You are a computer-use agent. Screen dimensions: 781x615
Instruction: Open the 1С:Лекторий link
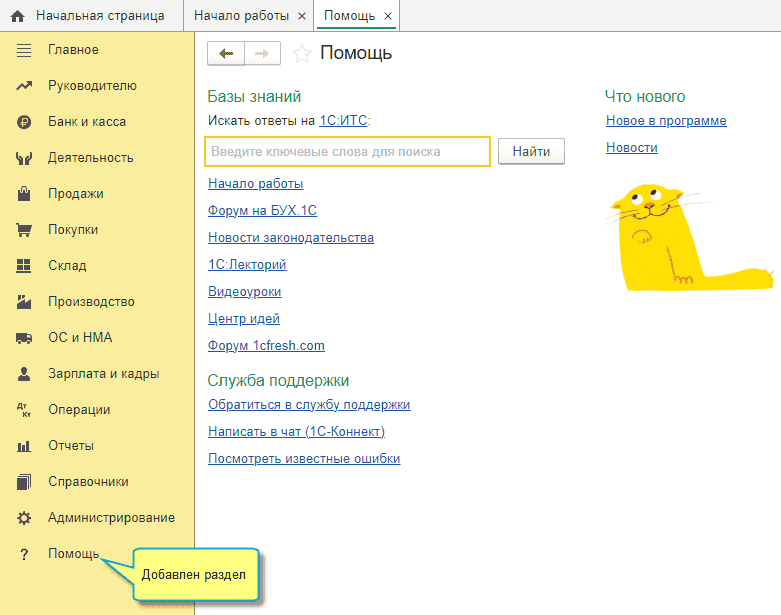coord(247,265)
